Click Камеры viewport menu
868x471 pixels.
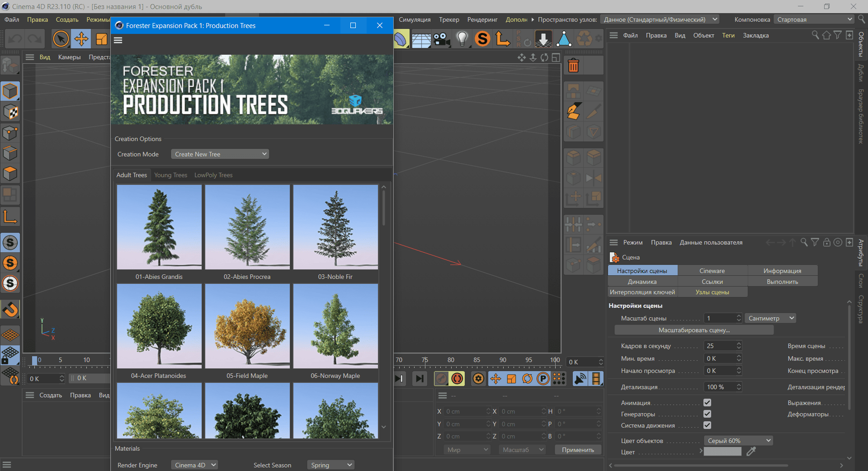pos(69,57)
